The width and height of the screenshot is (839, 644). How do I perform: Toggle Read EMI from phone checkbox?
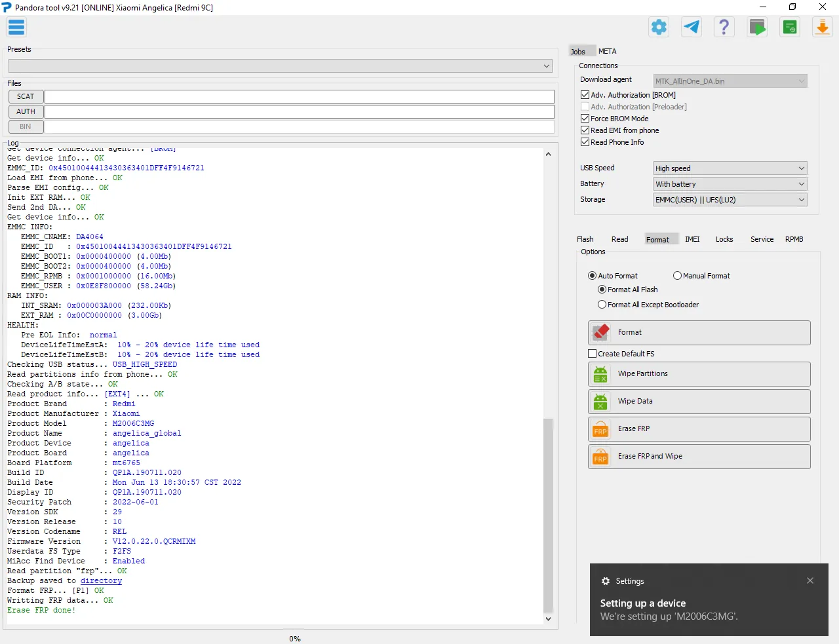point(585,130)
